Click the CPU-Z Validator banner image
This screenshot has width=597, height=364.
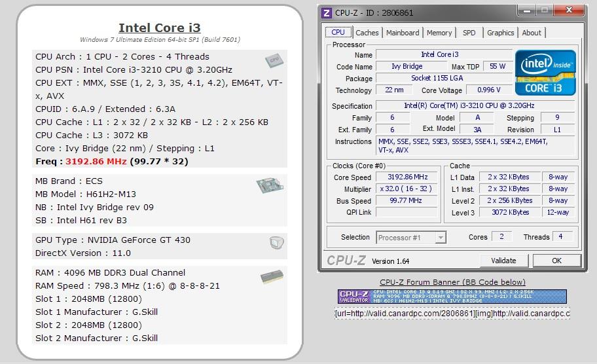(x=452, y=297)
